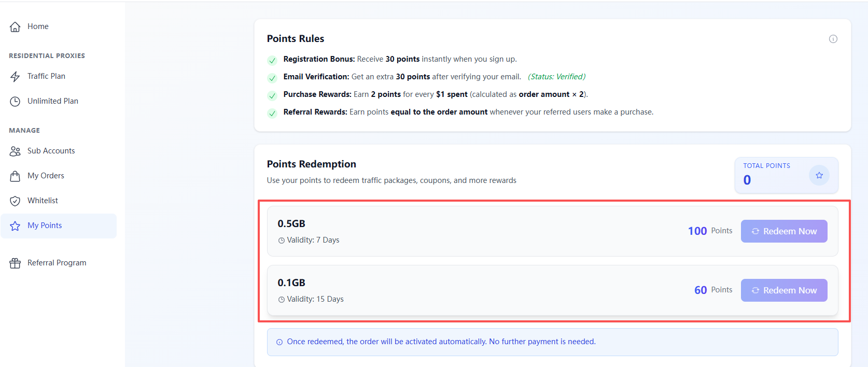
Task: Redeem the 0.1GB package now
Action: tap(783, 290)
